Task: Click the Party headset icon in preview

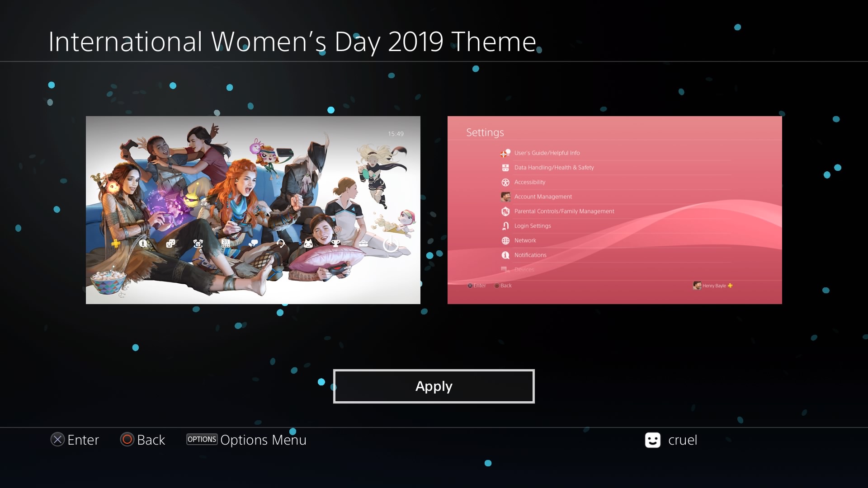Action: [x=281, y=244]
